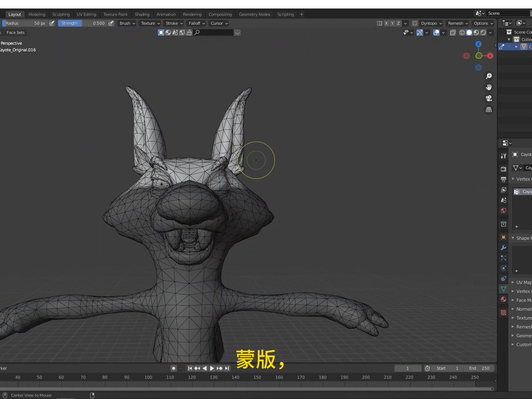Screen dimensions: 532x399
Task: Open the Texture properties checker tab
Action: [504, 313]
